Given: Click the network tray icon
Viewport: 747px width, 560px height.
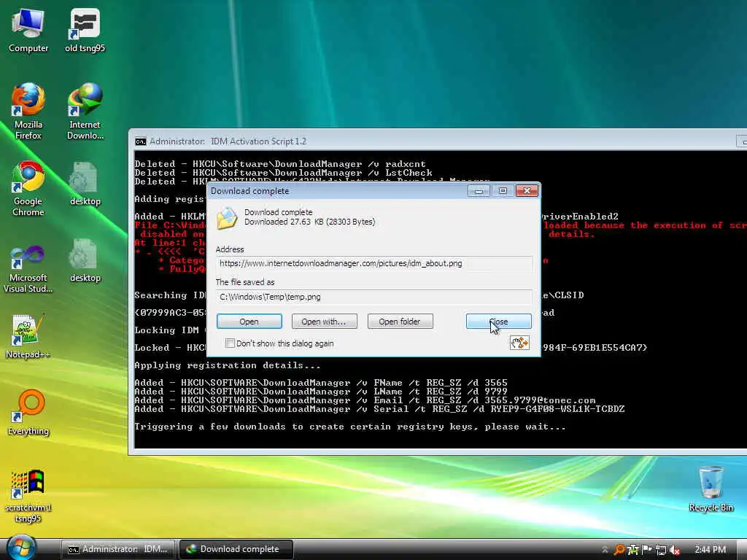Looking at the screenshot, I should (661, 550).
